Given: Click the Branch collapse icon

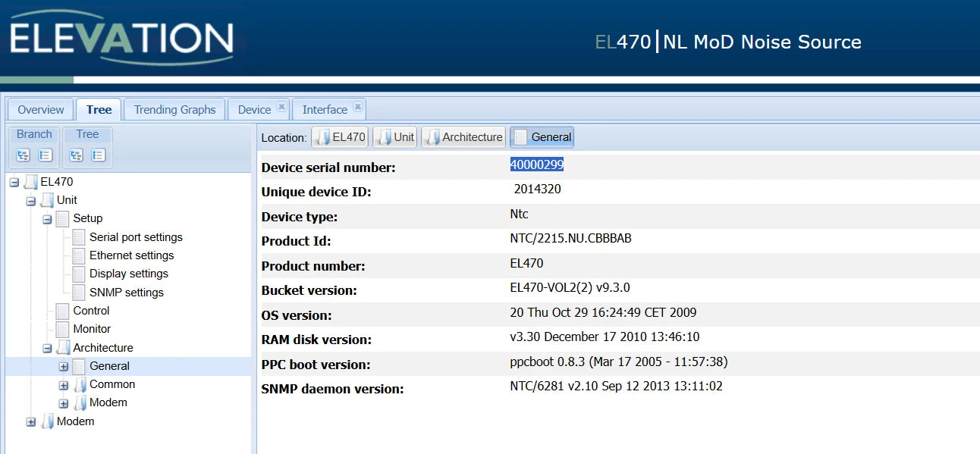Looking at the screenshot, I should click(46, 155).
